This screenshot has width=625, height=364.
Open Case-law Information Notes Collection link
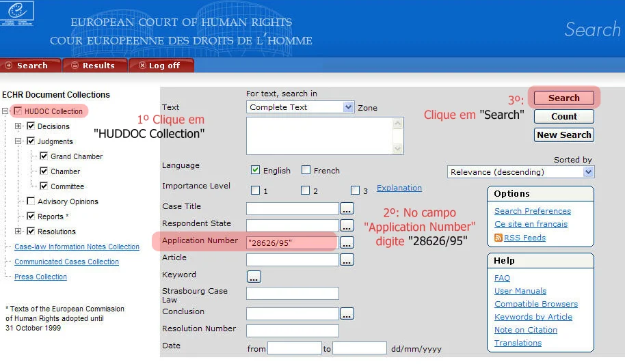(77, 247)
